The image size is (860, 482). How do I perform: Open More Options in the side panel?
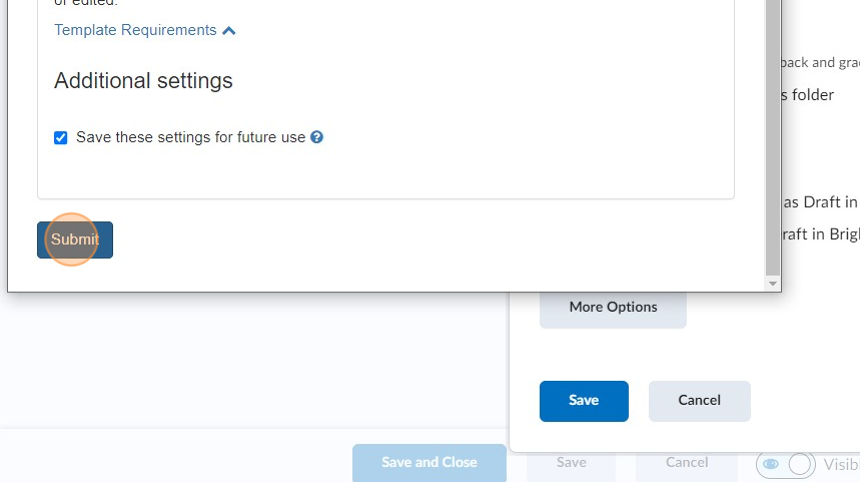point(613,307)
